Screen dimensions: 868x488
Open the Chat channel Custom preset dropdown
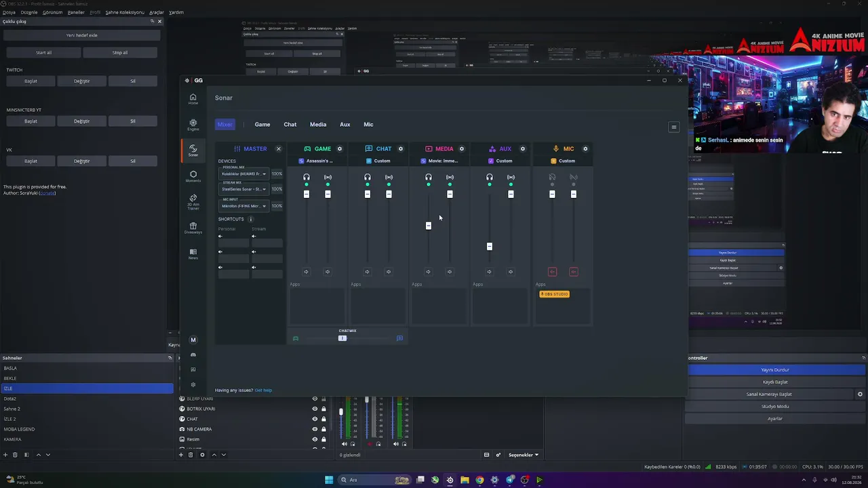[378, 161]
